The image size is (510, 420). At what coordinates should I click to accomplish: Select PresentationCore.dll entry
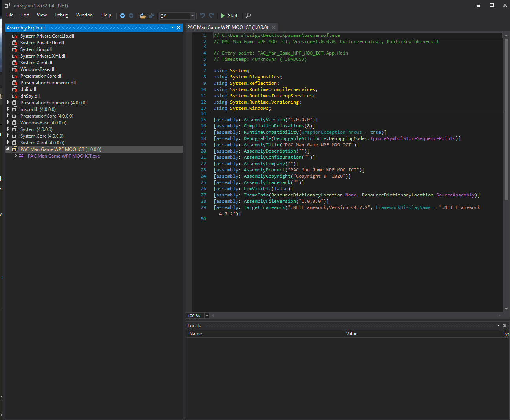(41, 76)
